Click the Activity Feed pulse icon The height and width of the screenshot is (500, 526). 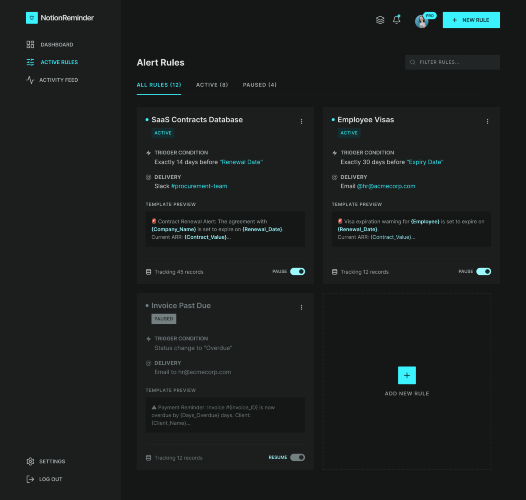pos(30,80)
